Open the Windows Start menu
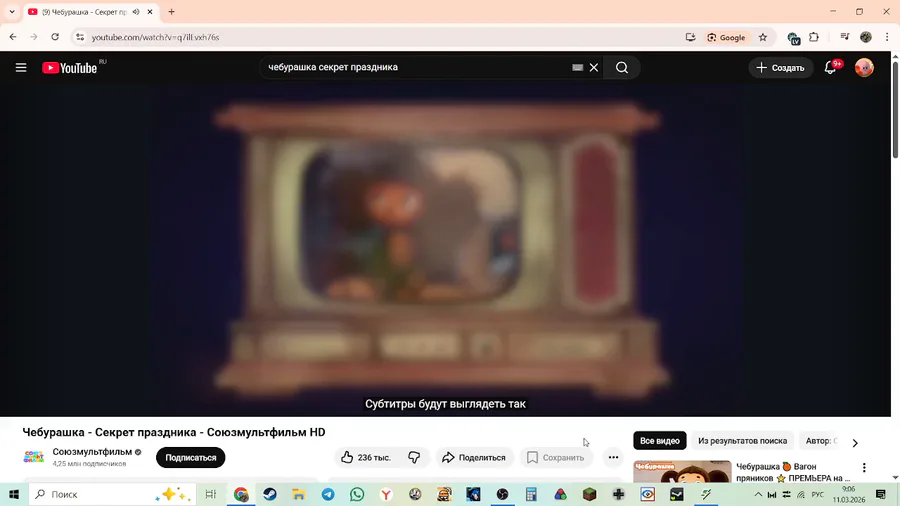The height and width of the screenshot is (506, 900). (x=14, y=494)
